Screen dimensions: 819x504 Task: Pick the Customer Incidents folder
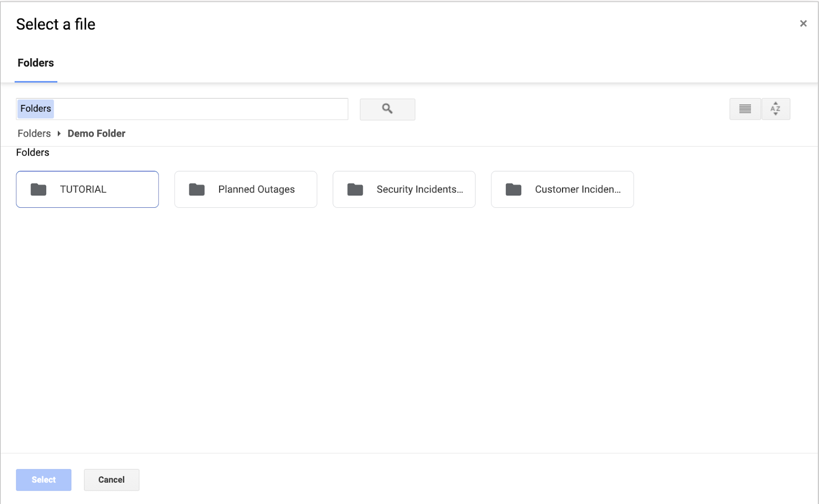pyautogui.click(x=562, y=189)
